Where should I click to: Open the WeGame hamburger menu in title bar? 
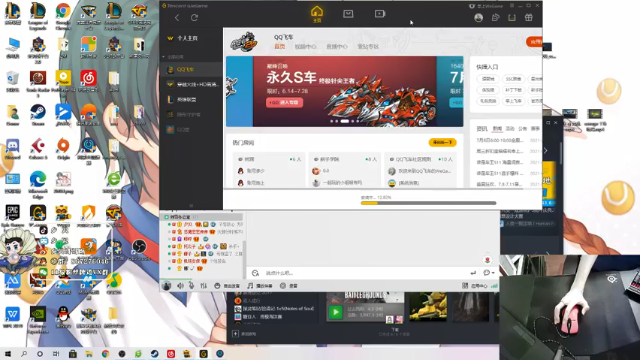point(512,6)
